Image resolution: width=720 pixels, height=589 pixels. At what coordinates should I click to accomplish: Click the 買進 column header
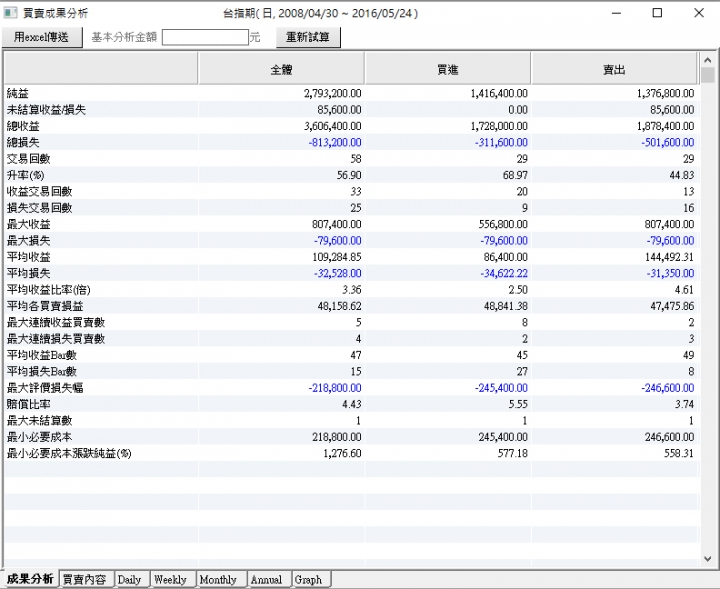(x=448, y=69)
